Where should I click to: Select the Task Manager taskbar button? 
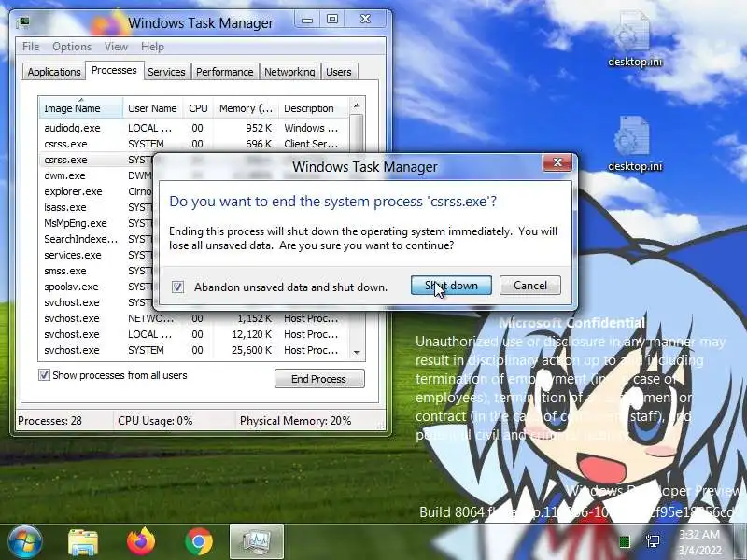coord(257,541)
